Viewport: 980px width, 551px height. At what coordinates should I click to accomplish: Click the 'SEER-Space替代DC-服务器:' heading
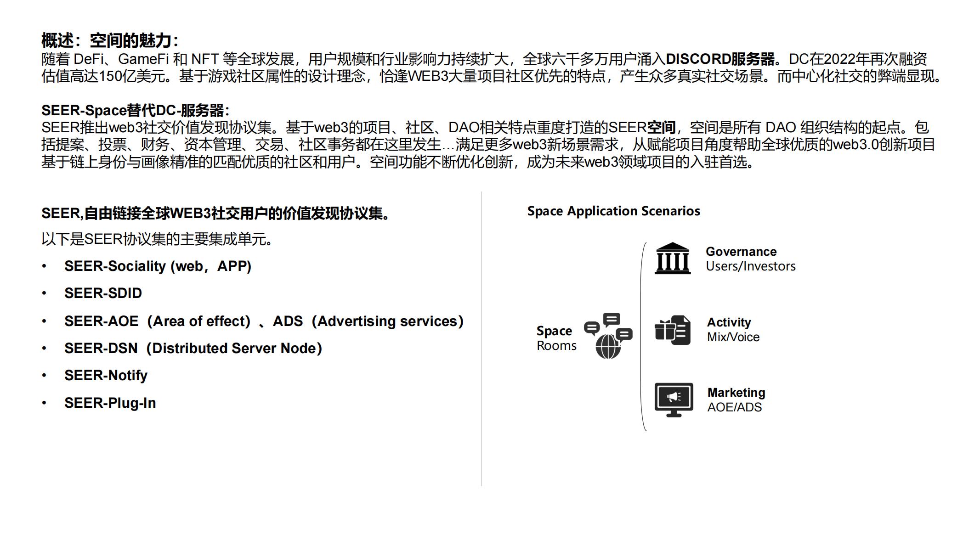click(x=136, y=110)
